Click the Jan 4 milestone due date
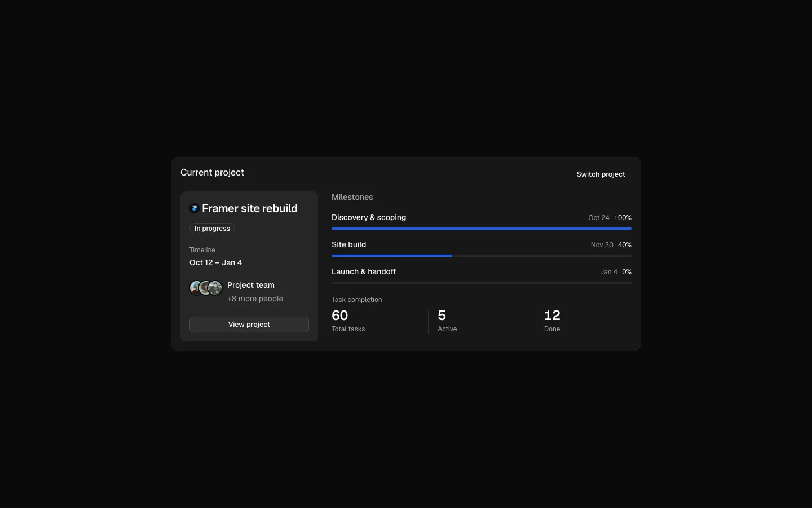Screen dimensions: 812x508 point(609,272)
